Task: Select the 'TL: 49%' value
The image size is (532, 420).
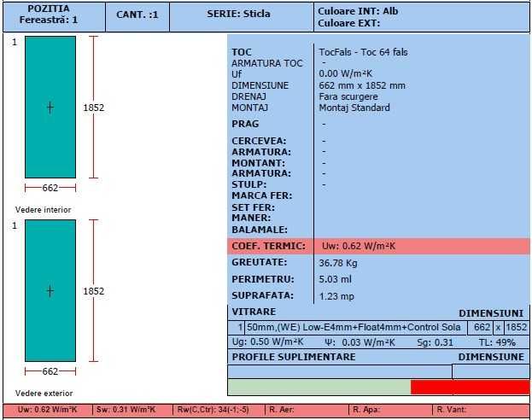Action: click(497, 342)
